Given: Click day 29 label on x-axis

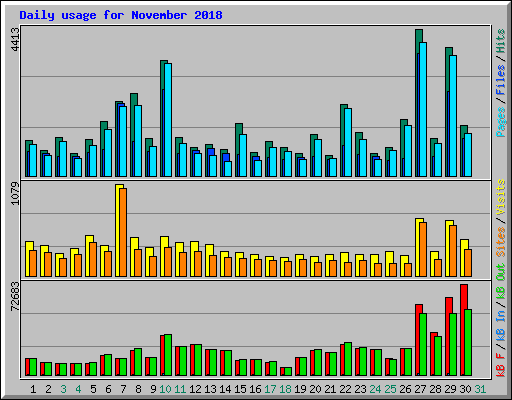Looking at the screenshot, I should (450, 389).
